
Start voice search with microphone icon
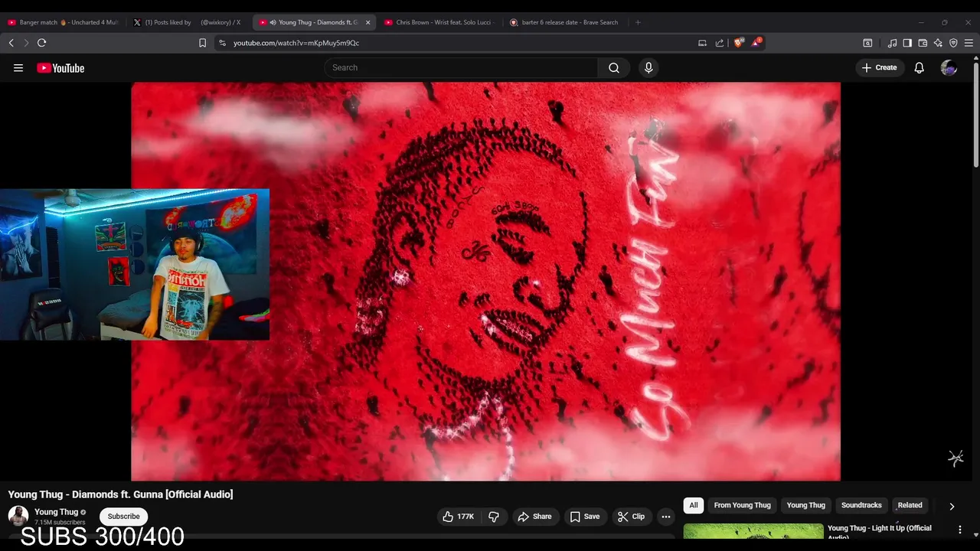pyautogui.click(x=648, y=67)
